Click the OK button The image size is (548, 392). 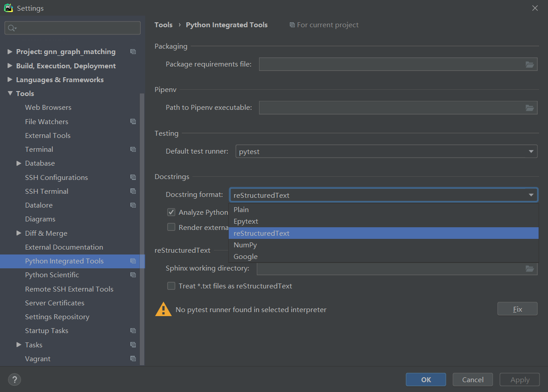coord(426,379)
